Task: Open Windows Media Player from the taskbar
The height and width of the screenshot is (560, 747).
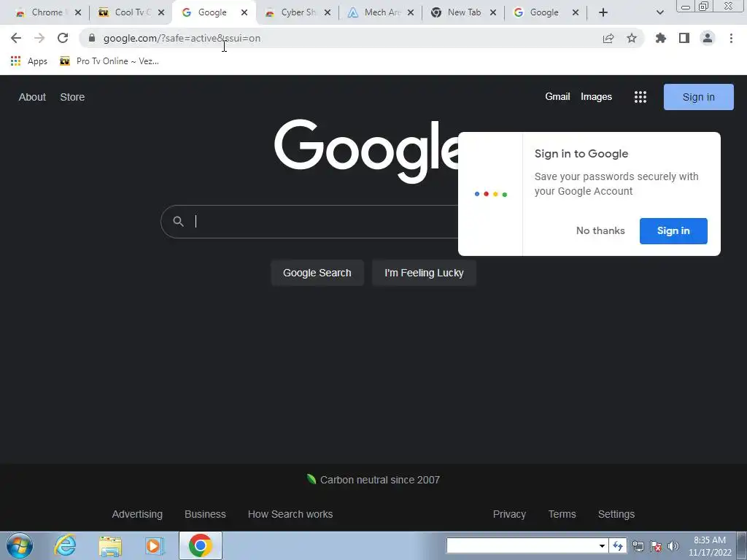Action: (x=155, y=545)
